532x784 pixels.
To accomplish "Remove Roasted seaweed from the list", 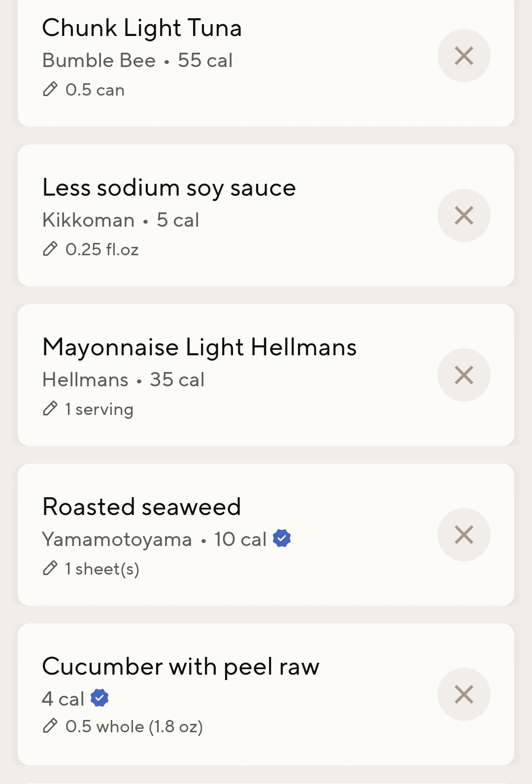I will [x=464, y=535].
